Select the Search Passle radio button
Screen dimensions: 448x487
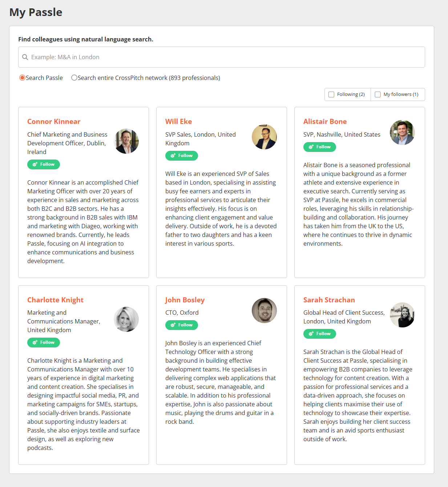(23, 78)
